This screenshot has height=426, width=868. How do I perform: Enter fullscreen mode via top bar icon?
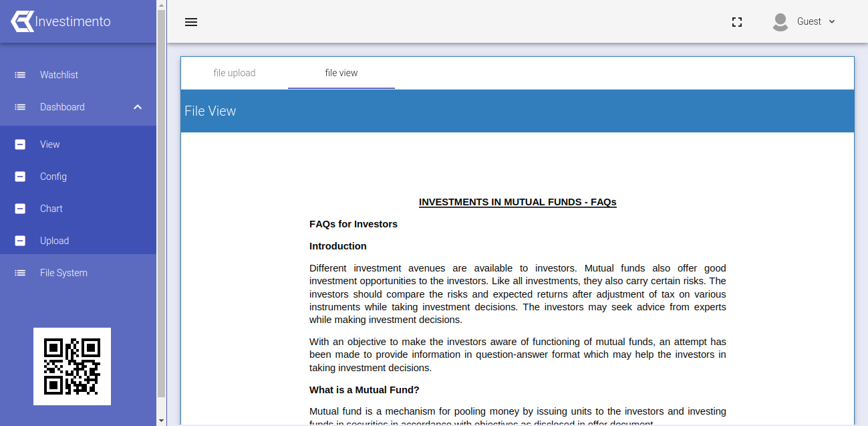tap(737, 22)
